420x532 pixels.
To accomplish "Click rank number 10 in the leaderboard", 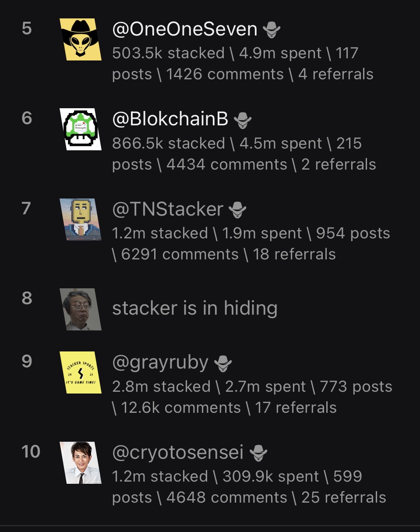I will 31,451.
